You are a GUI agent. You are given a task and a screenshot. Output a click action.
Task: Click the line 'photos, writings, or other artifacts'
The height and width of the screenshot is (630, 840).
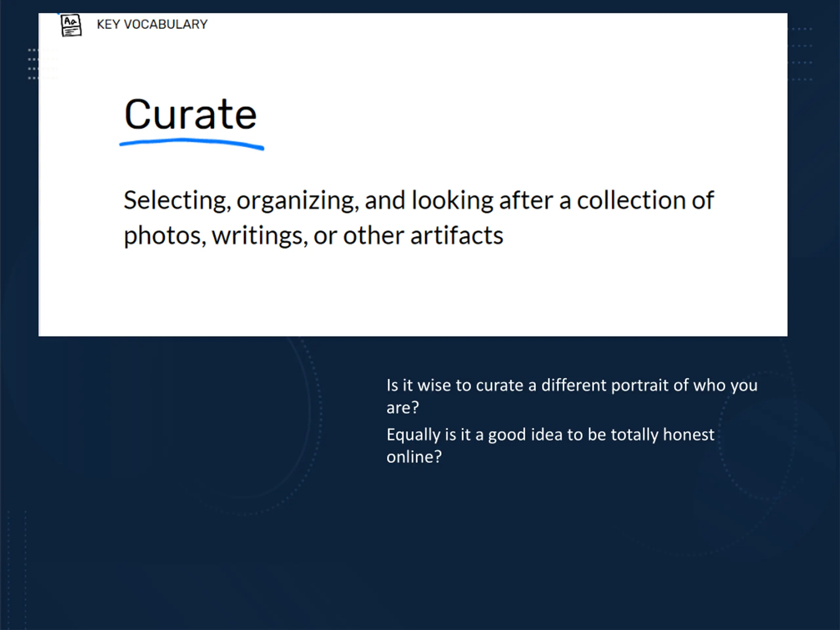pos(314,236)
